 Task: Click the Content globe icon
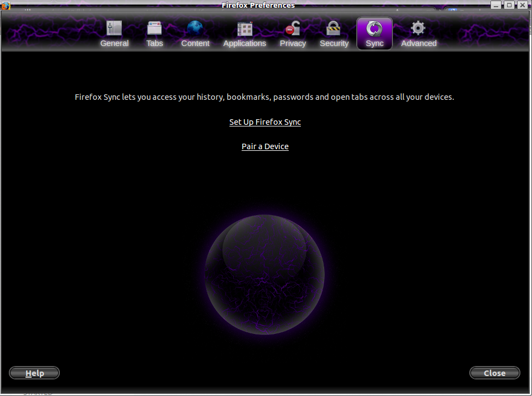[x=195, y=28]
